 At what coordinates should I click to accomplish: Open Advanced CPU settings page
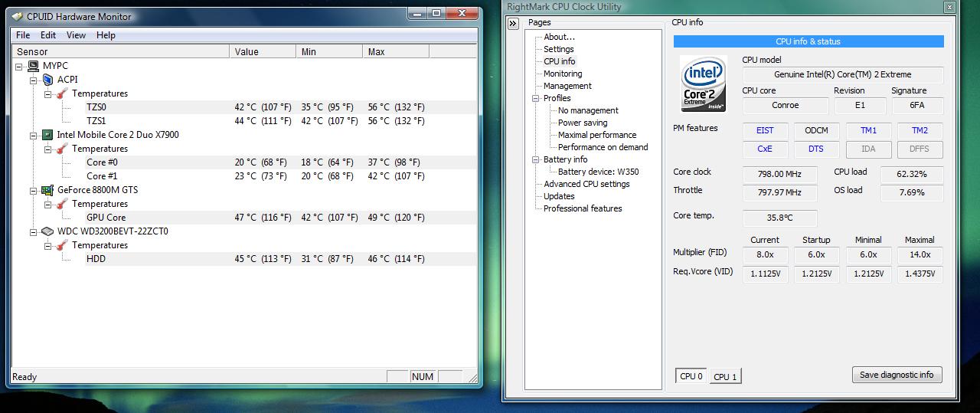point(586,184)
